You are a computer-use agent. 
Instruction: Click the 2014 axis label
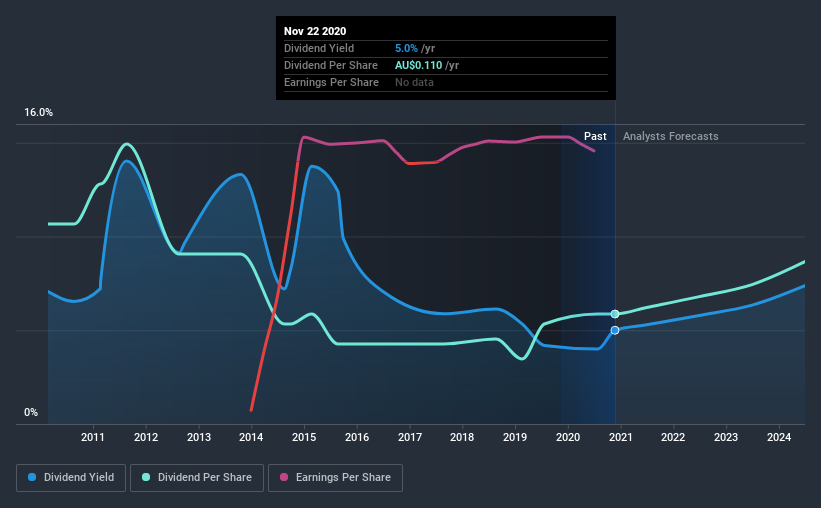pyautogui.click(x=251, y=437)
